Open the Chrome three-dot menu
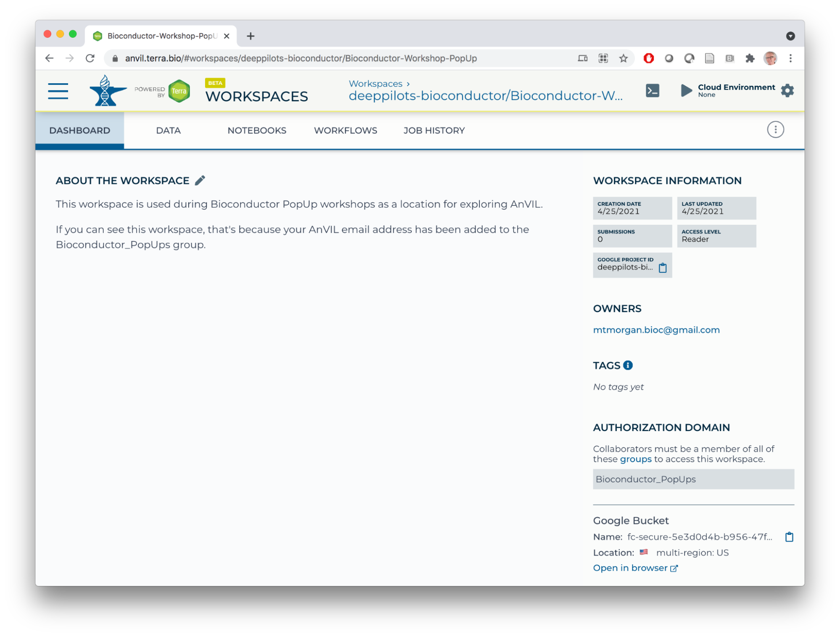The width and height of the screenshot is (840, 637). pyautogui.click(x=790, y=58)
